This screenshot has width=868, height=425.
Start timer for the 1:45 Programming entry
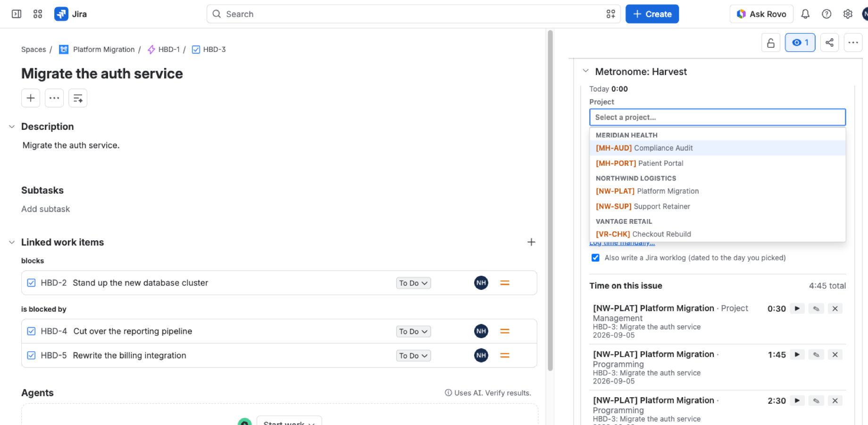pyautogui.click(x=797, y=355)
